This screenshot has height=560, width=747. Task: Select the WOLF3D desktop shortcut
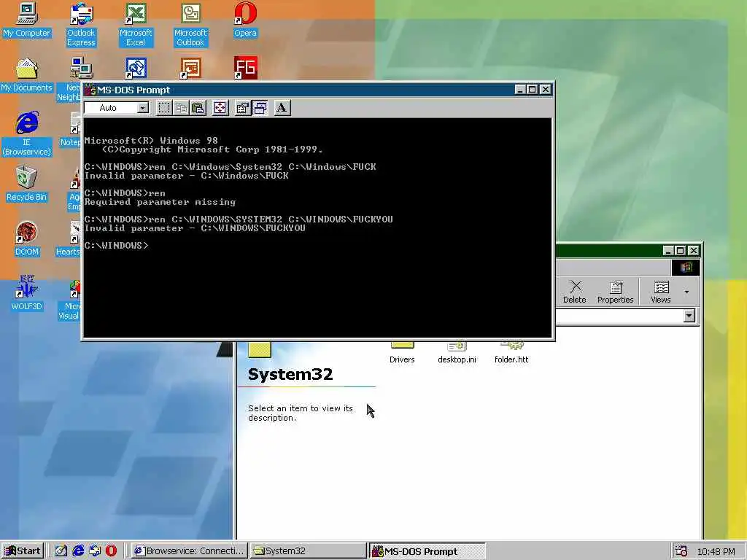tap(27, 293)
